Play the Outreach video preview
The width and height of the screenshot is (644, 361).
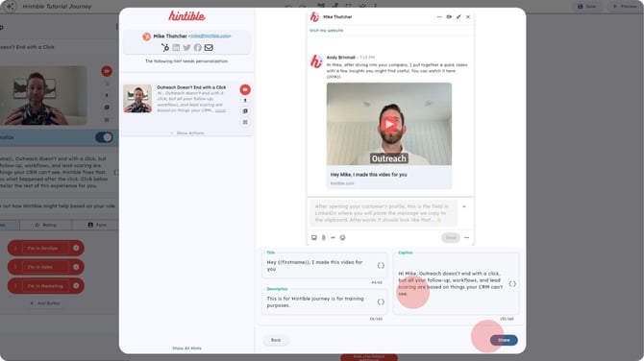click(x=389, y=124)
